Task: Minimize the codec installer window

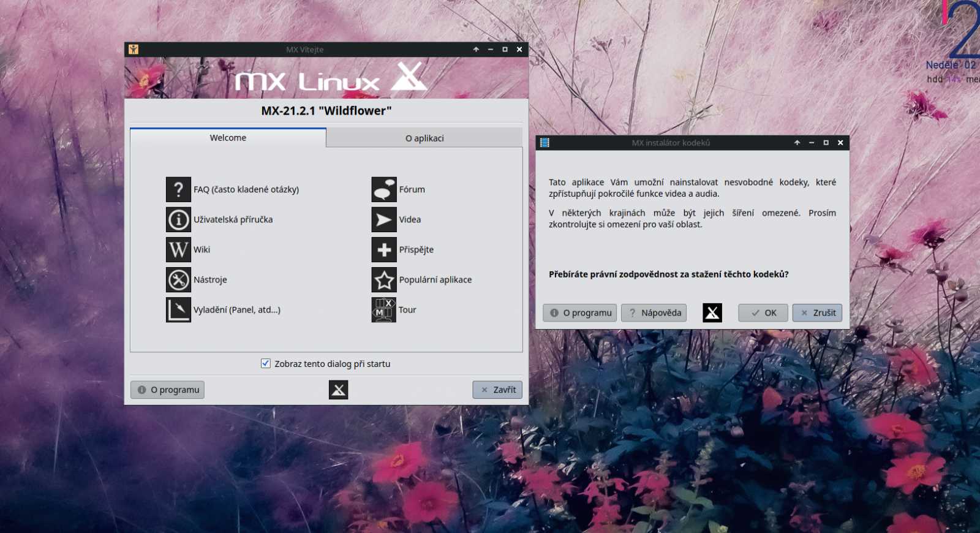Action: pos(812,143)
